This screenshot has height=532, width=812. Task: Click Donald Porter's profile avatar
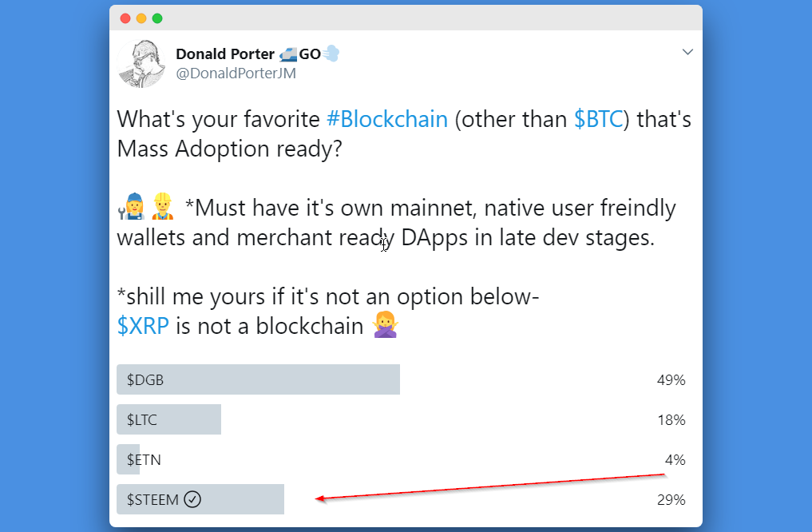(141, 63)
